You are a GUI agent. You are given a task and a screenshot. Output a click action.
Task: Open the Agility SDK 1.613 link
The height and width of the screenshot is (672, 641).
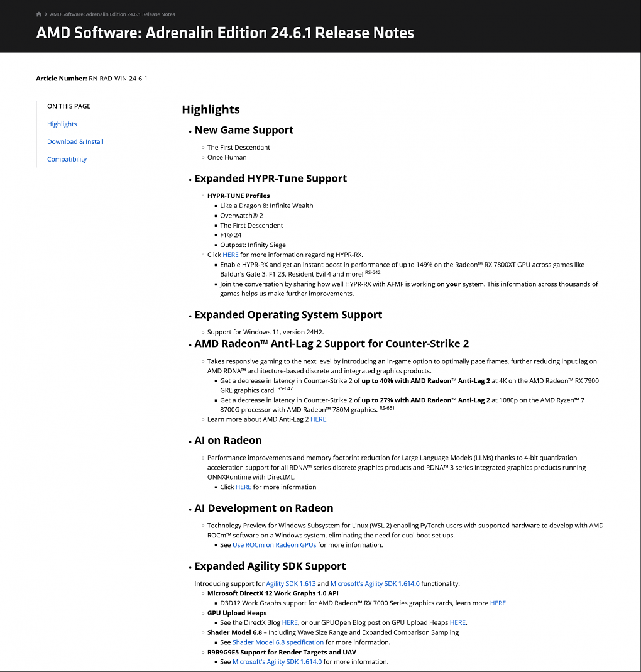point(291,583)
